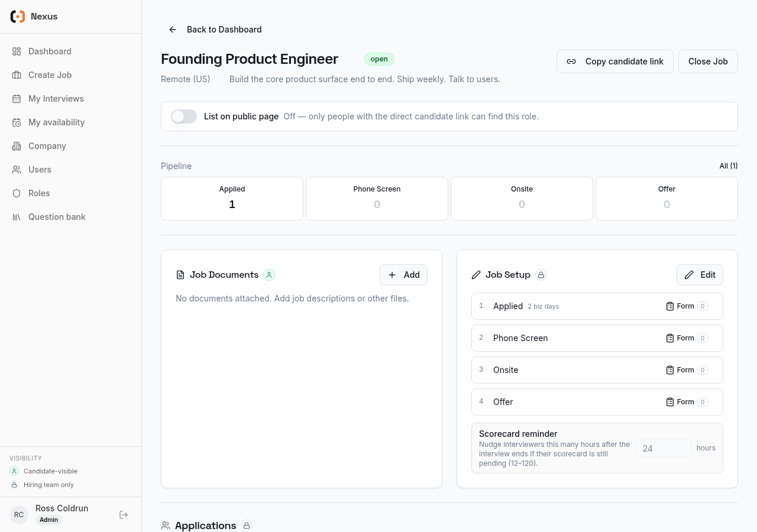757x532 pixels.
Task: Go to Create Job page
Action: click(x=71, y=75)
